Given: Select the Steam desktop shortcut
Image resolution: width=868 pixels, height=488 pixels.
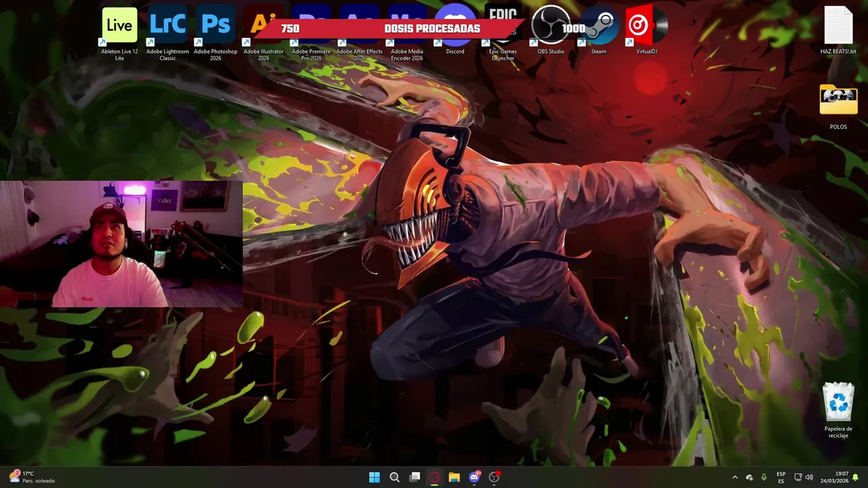Looking at the screenshot, I should coord(599,30).
